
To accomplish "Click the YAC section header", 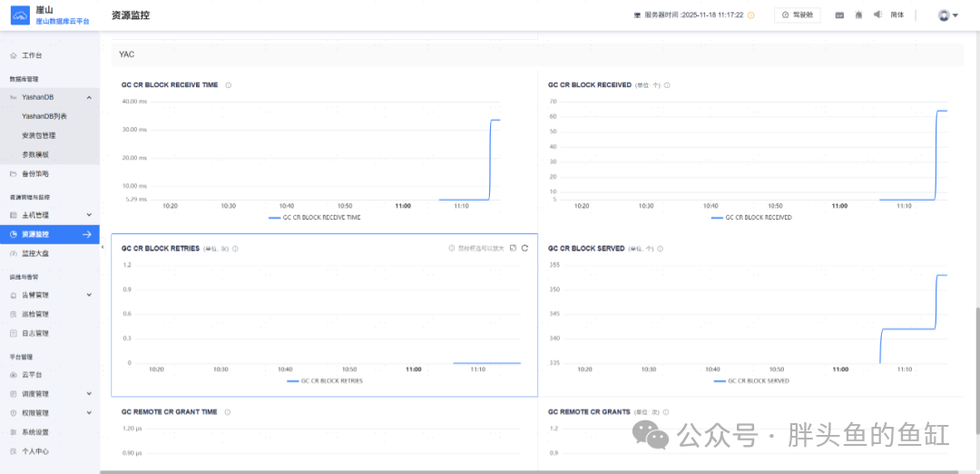I will pos(537,54).
